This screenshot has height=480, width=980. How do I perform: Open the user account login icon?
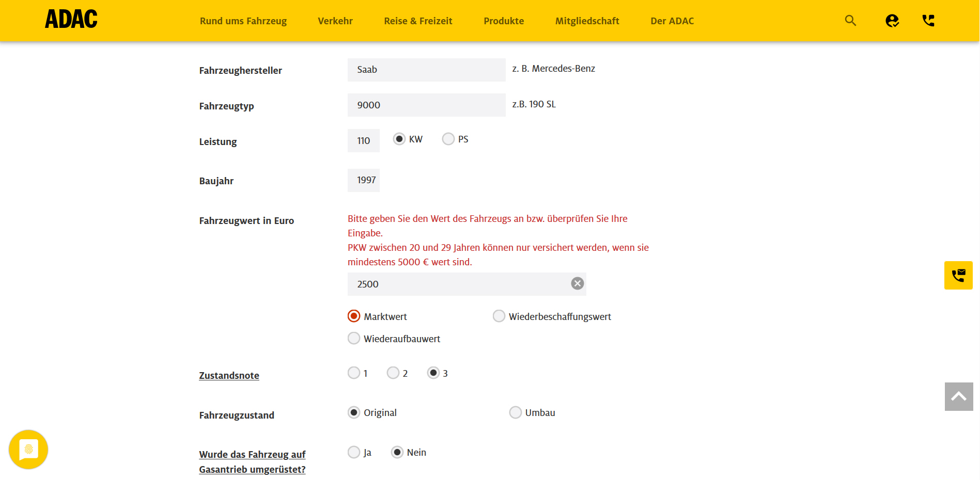coord(892,21)
